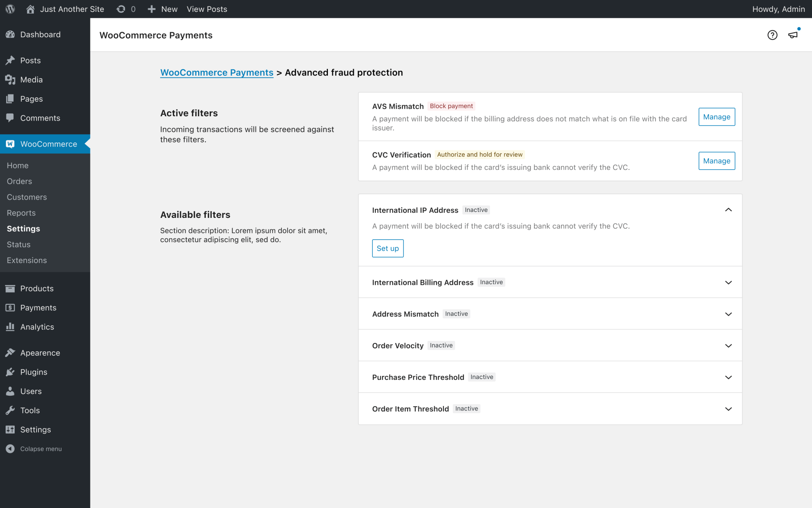Screen dimensions: 812x508
Task: Manage the AVS Mismatch filter
Action: 716,117
